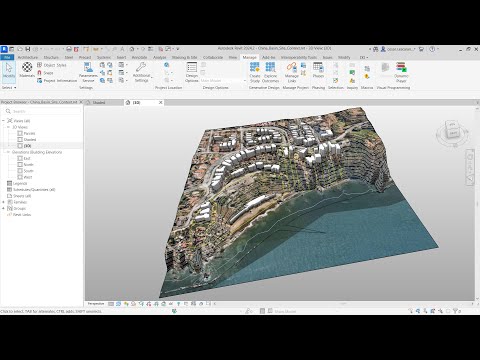The image size is (480, 360).
Task: Open Object Styles settings
Action: click(x=52, y=65)
